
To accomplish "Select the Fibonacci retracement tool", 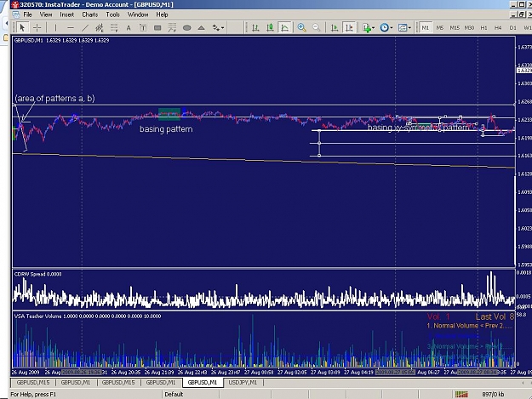I will pyautogui.click(x=114, y=28).
